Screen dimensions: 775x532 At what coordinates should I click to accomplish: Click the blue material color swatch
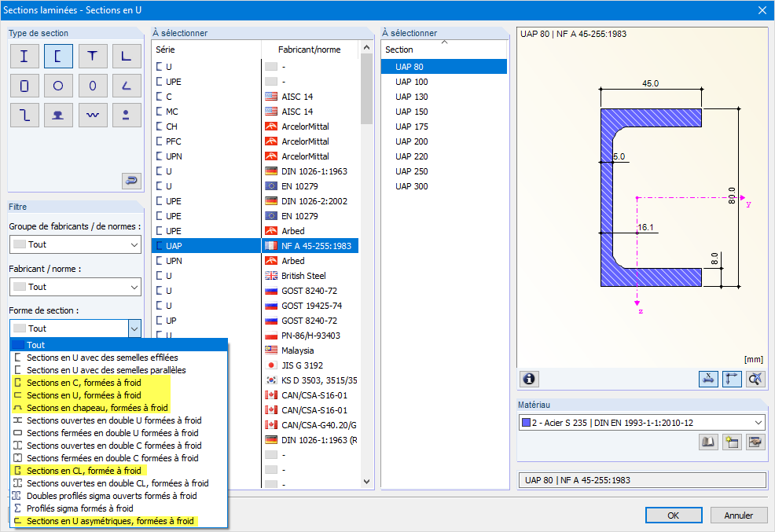coord(526,423)
